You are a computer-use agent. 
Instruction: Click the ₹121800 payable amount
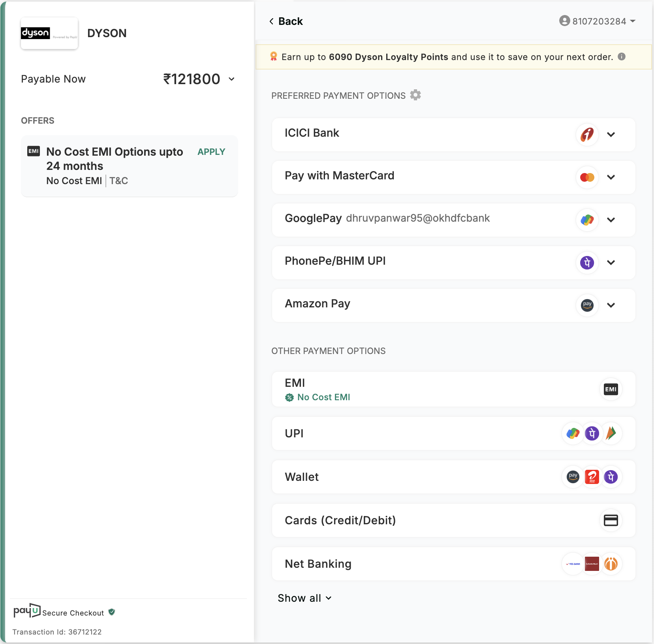192,79
